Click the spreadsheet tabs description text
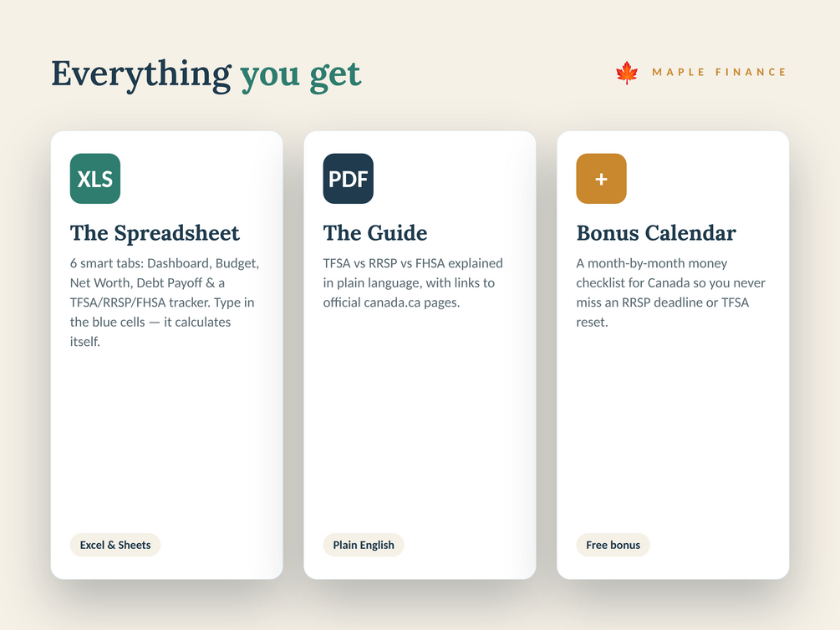Screen dimensions: 840x630 coord(165,302)
